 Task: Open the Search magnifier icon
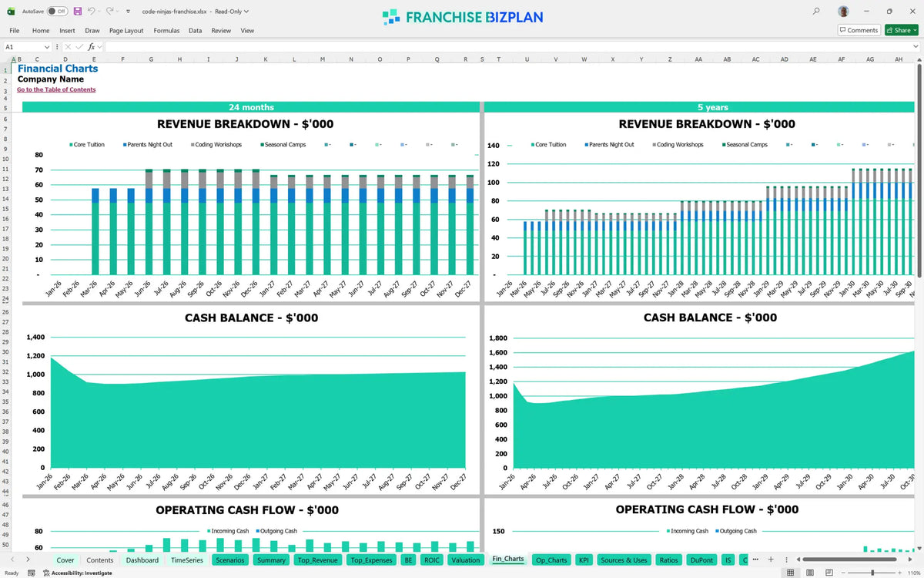816,12
